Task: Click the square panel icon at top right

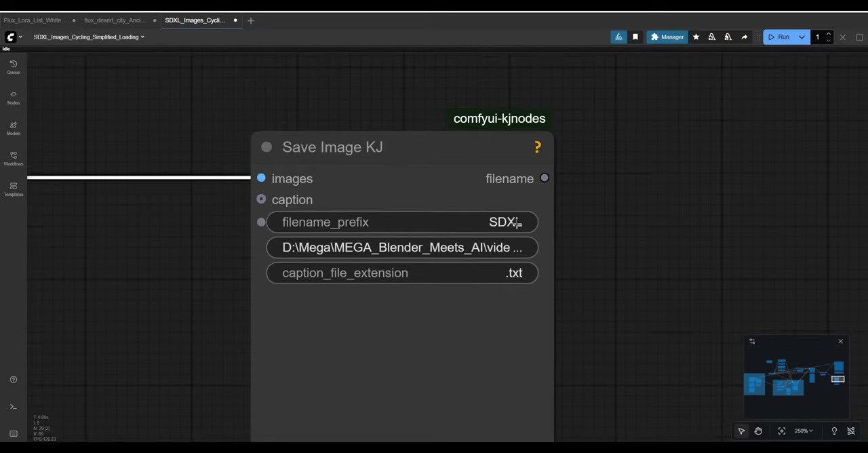Action: (x=859, y=37)
